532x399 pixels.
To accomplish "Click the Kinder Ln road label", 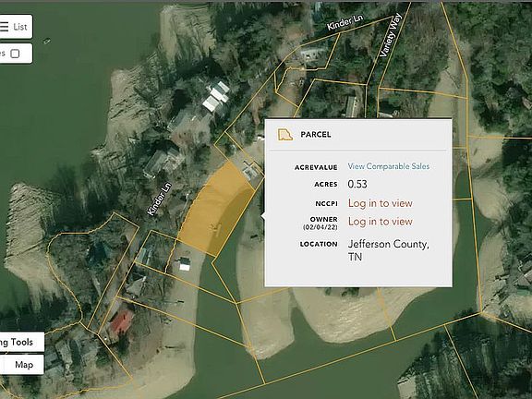I will 345,23.
